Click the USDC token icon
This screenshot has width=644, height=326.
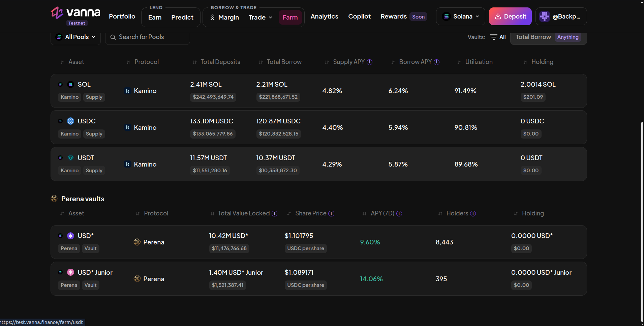70,121
